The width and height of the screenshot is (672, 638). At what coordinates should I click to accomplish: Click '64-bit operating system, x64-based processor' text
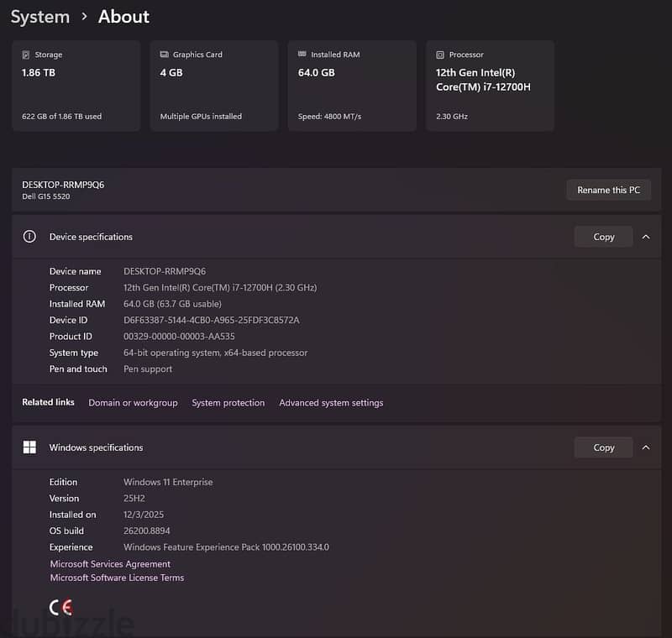pos(216,353)
